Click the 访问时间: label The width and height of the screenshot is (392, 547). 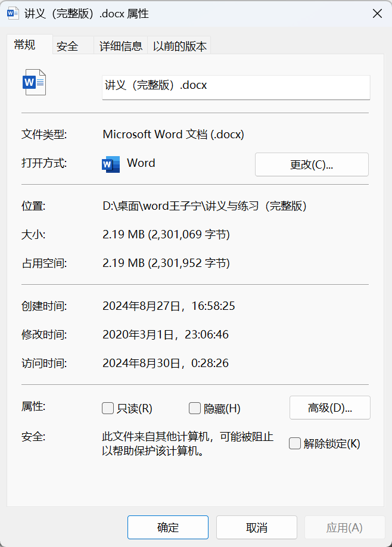(44, 363)
